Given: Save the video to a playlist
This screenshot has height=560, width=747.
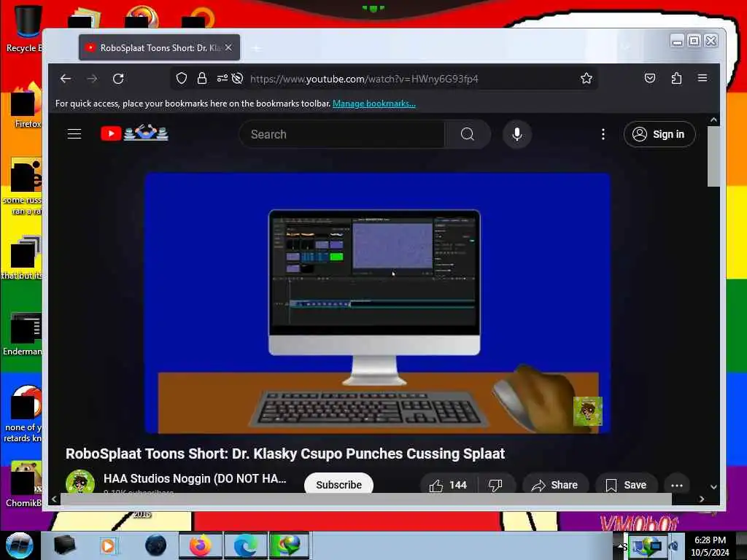Looking at the screenshot, I should (626, 485).
